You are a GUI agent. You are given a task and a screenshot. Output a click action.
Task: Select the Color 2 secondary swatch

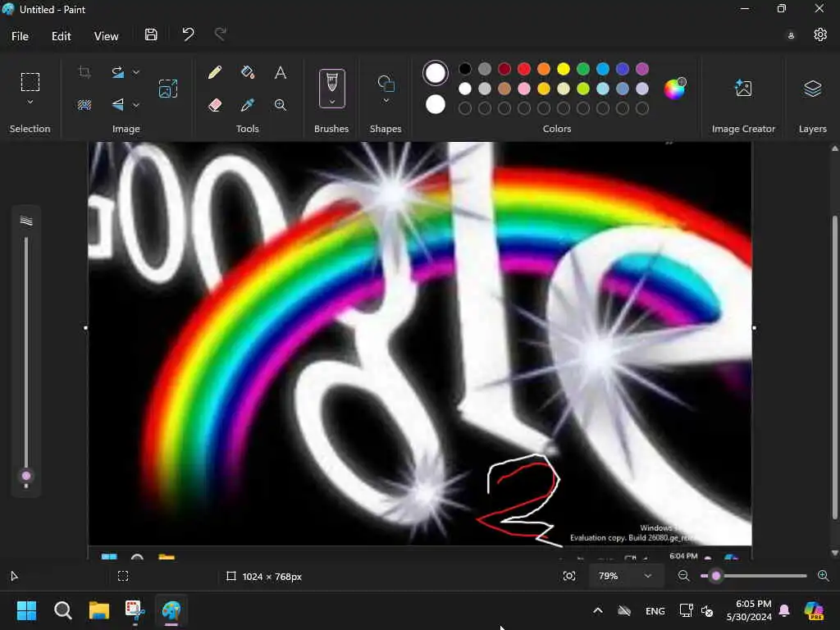coord(435,104)
